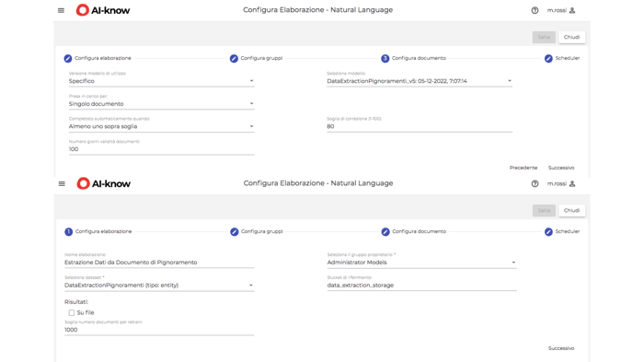Open Seleziona modello dropdown DataExtractionPignoramenti_v5
Viewport: 644px width, 362px height.
(x=420, y=81)
